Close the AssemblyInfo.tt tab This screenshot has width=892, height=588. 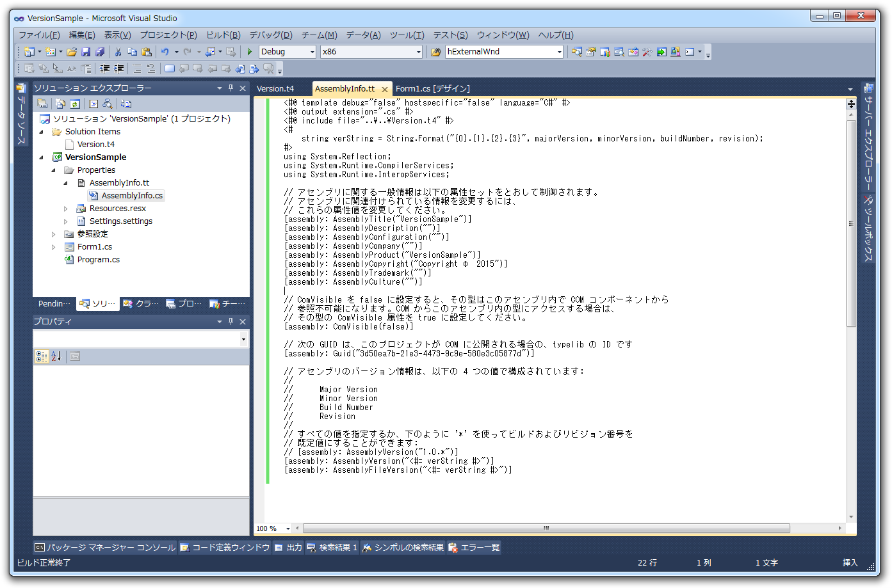[385, 90]
